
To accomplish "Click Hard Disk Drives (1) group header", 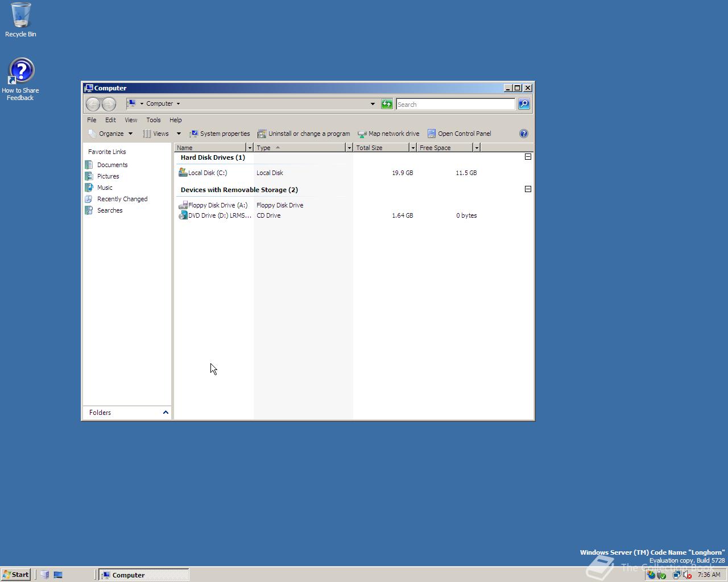I will pos(213,157).
